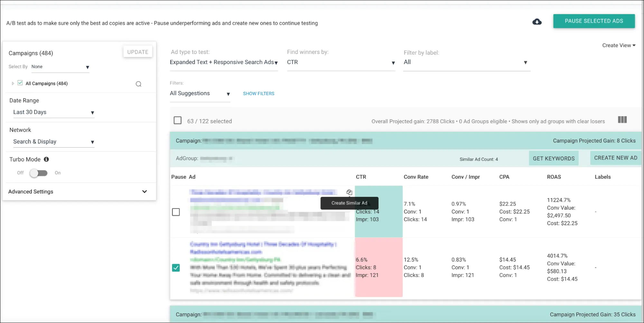This screenshot has width=644, height=323.
Task: Toggle the select all ads checkbox
Action: [x=178, y=120]
